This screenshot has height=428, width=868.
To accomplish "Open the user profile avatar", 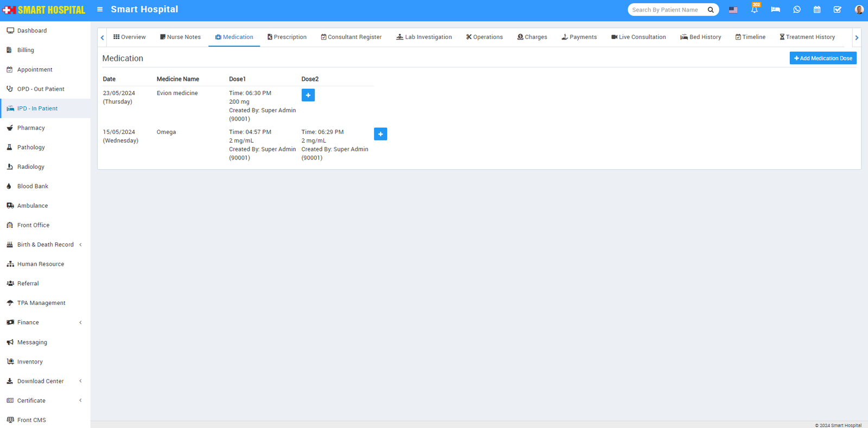I will pyautogui.click(x=859, y=10).
